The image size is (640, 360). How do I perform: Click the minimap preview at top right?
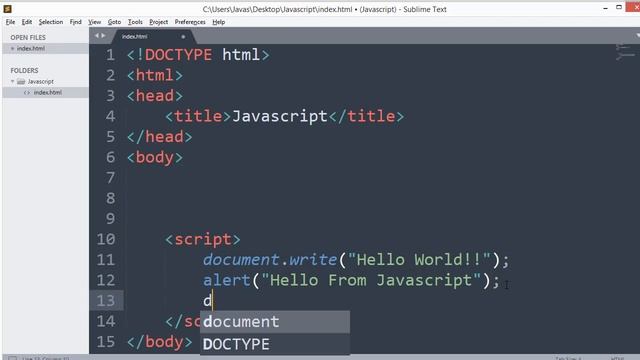[625, 52]
